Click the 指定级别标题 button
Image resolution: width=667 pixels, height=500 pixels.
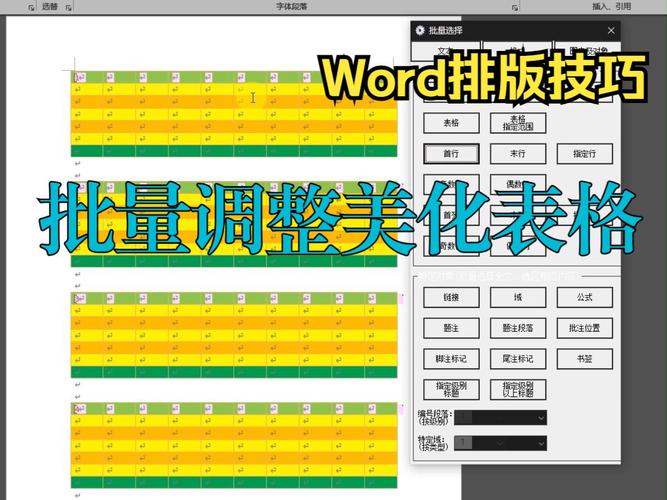point(451,389)
